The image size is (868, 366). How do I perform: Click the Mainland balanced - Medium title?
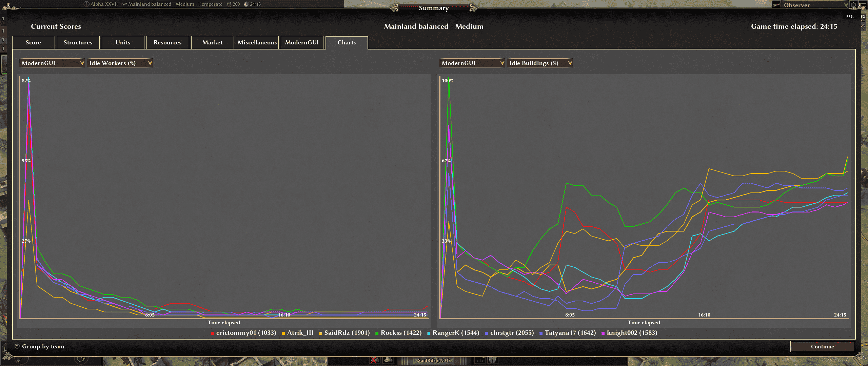434,26
